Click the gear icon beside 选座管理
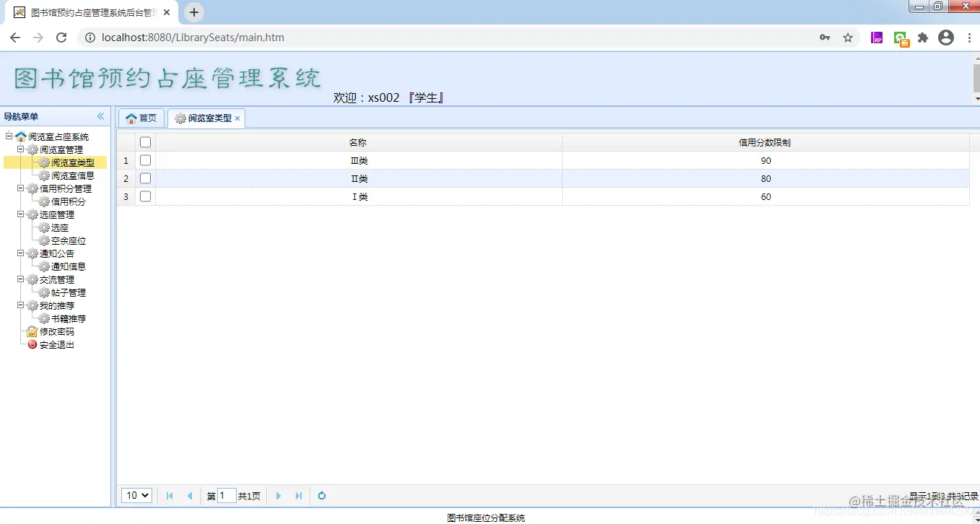The image size is (980, 524). tap(32, 214)
